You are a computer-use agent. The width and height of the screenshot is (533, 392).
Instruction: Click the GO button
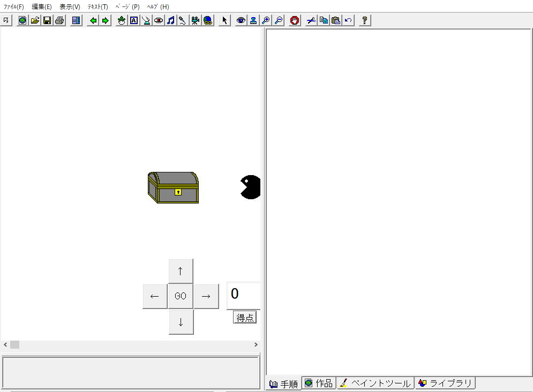coord(181,296)
